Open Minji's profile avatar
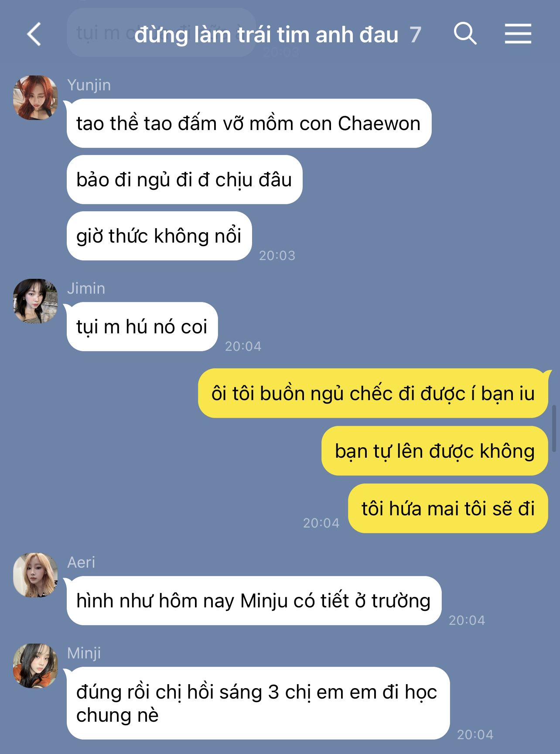This screenshot has width=560, height=754. pyautogui.click(x=35, y=666)
